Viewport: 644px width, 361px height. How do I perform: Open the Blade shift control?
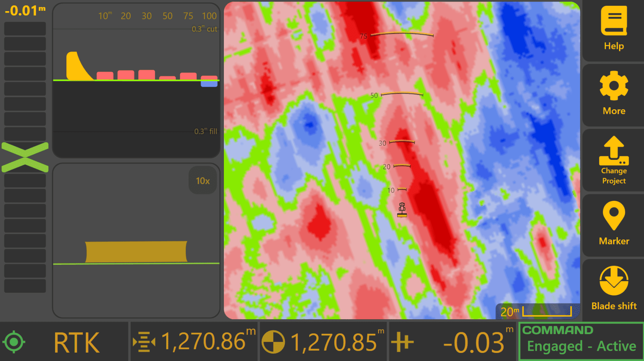[x=614, y=281]
